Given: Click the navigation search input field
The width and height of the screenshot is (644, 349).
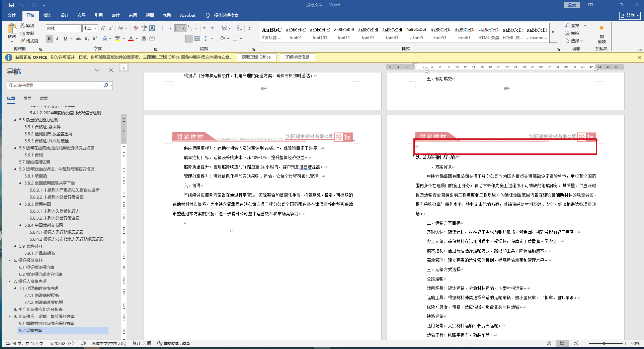Looking at the screenshot, I should [x=55, y=85].
